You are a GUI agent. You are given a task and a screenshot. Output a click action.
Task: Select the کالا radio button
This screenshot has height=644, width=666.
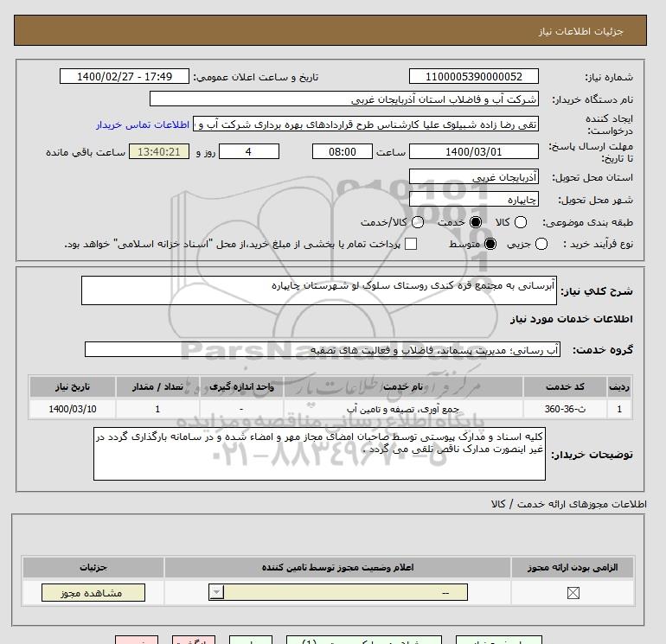click(521, 222)
